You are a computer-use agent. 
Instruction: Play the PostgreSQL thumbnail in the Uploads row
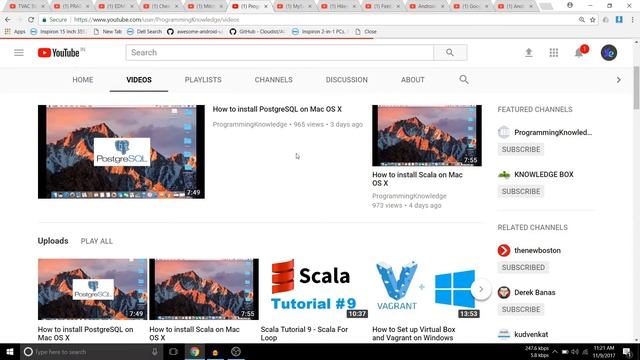pos(92,289)
